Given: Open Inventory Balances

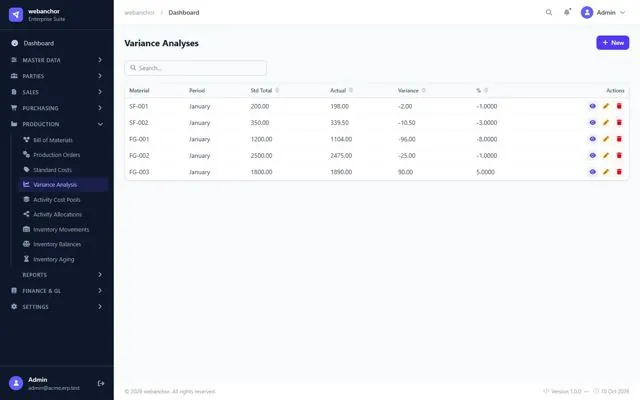Looking at the screenshot, I should [x=63, y=244].
